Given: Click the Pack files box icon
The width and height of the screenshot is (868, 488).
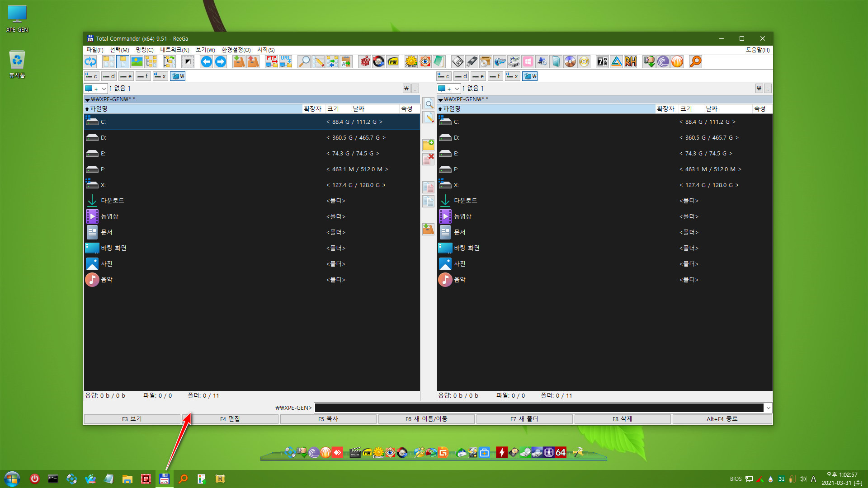Looking at the screenshot, I should point(239,61).
